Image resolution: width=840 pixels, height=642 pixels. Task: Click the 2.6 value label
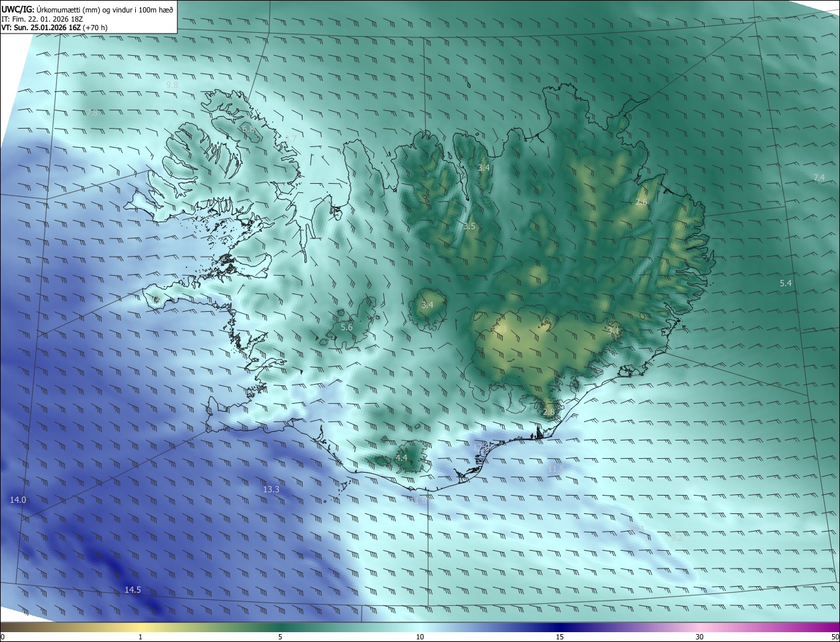tap(641, 202)
